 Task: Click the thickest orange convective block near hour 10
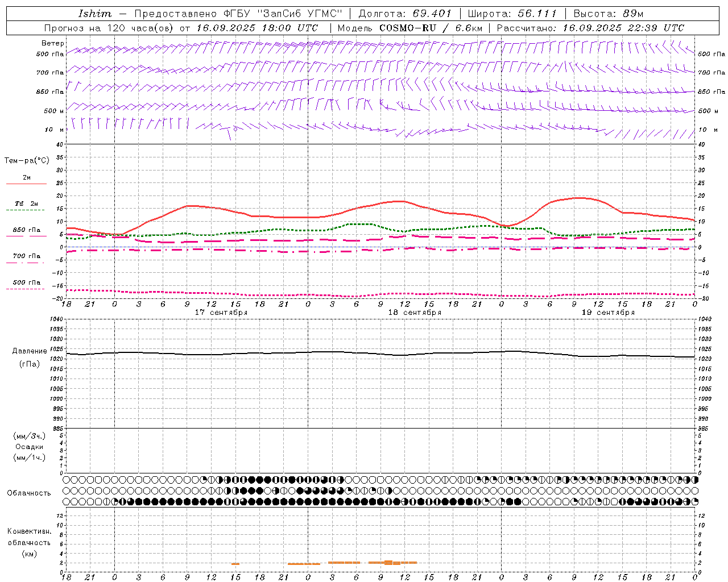[x=388, y=563]
